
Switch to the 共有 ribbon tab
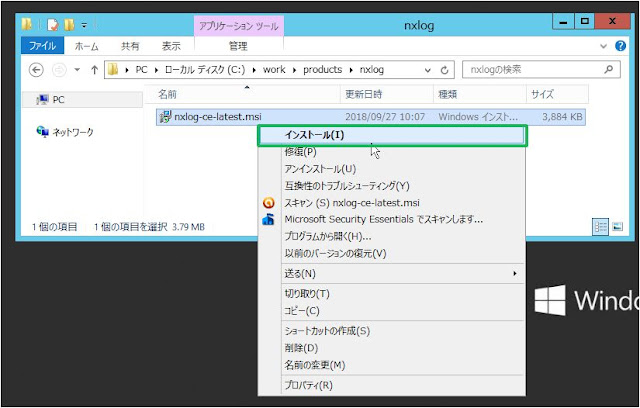tap(130, 46)
